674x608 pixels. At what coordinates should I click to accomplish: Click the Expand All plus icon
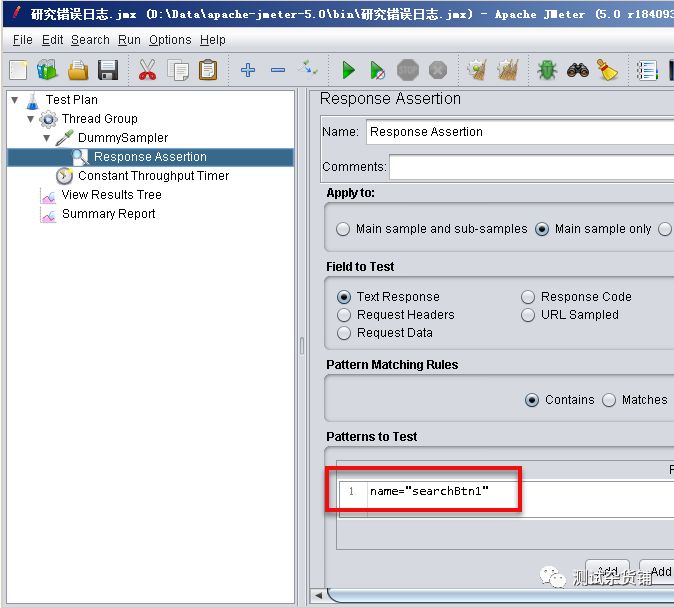[248, 70]
